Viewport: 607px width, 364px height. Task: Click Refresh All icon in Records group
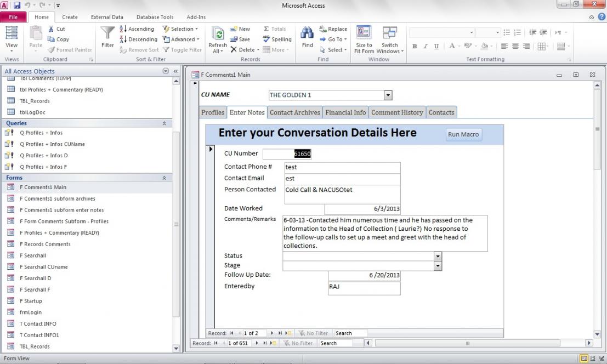click(218, 34)
